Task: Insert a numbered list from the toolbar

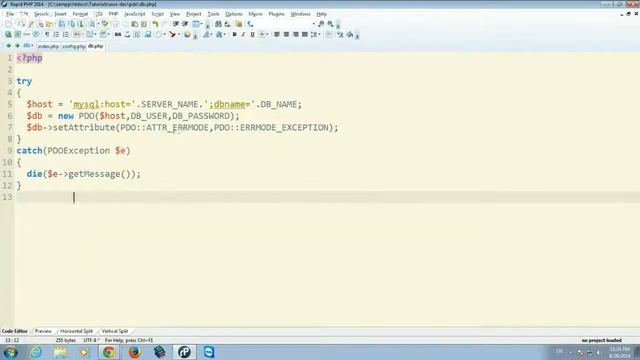Action: point(66,35)
